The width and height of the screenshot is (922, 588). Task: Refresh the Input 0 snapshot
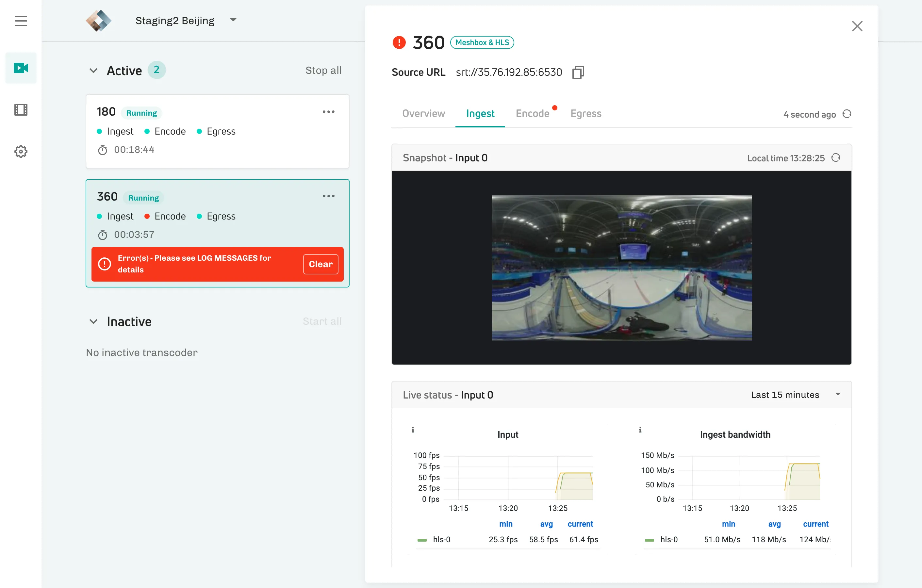pyautogui.click(x=835, y=158)
